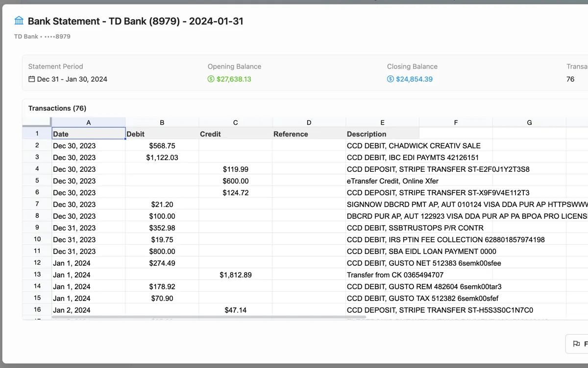Click the green dollar icon by Opening Balance
This screenshot has height=368, width=588.
coord(211,79)
